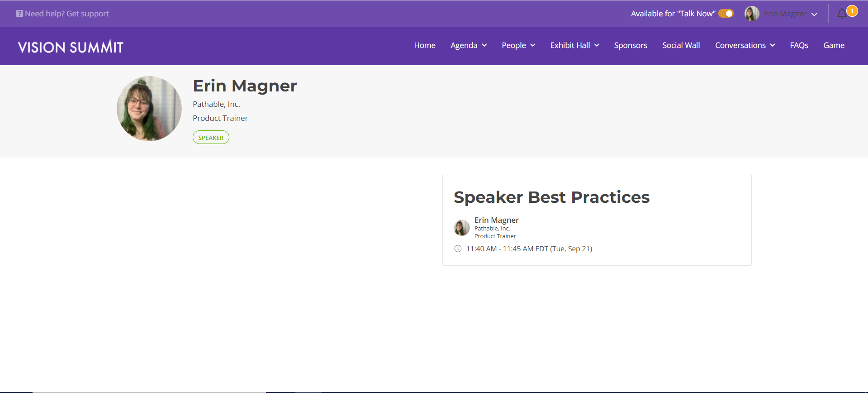Click the Vision Summit logo
The height and width of the screenshot is (393, 868).
click(71, 46)
